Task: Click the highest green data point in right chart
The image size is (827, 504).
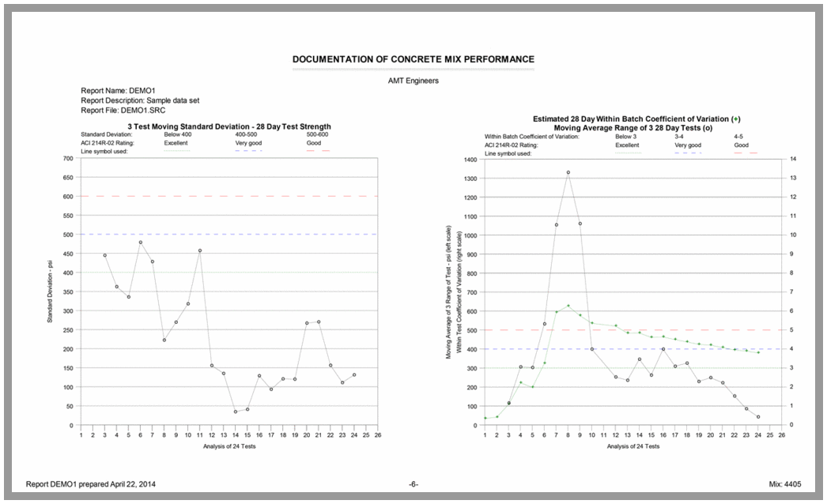Action: coord(568,306)
